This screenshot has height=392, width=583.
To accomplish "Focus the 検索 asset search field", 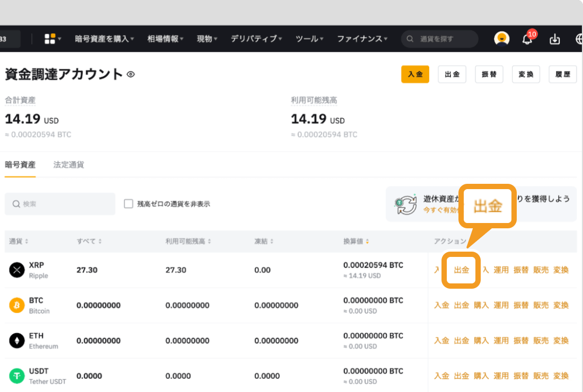I will point(60,204).
